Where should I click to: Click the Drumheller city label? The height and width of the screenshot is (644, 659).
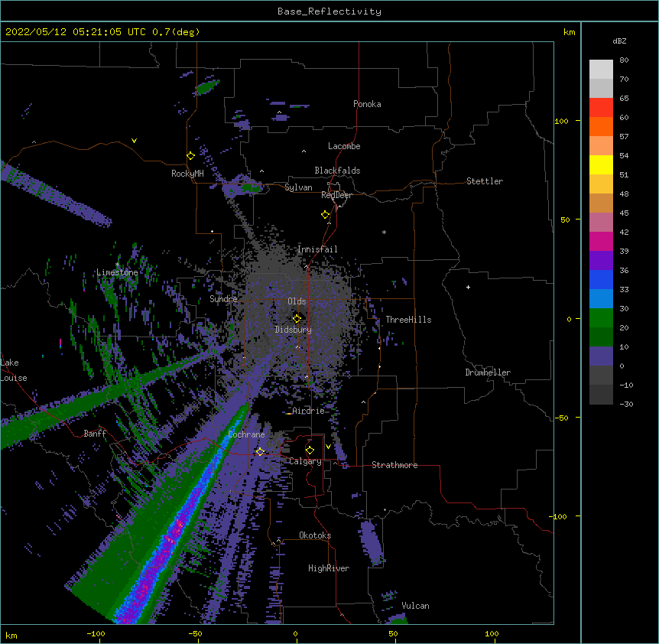pyautogui.click(x=488, y=372)
